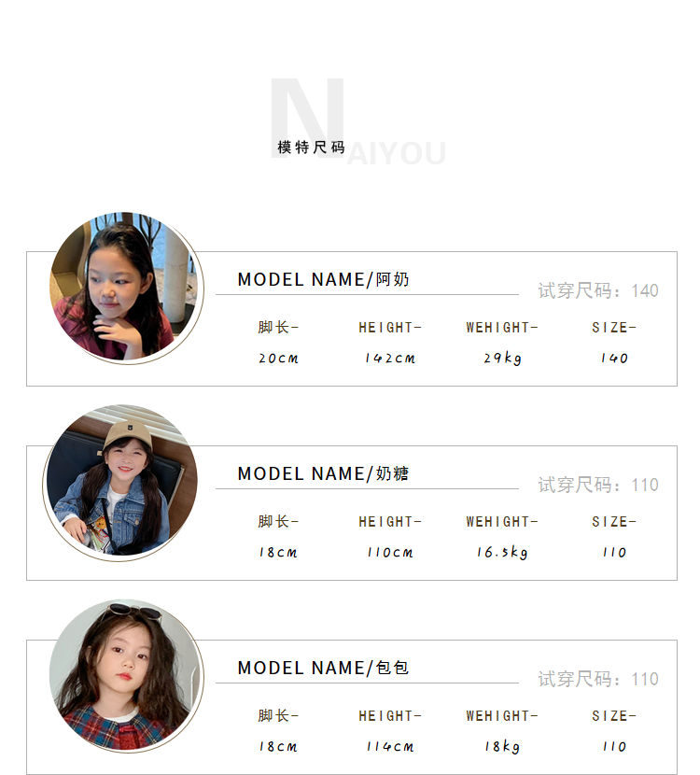Click the 模特尺码 heading text
This screenshot has height=775, width=700.
coord(311,148)
